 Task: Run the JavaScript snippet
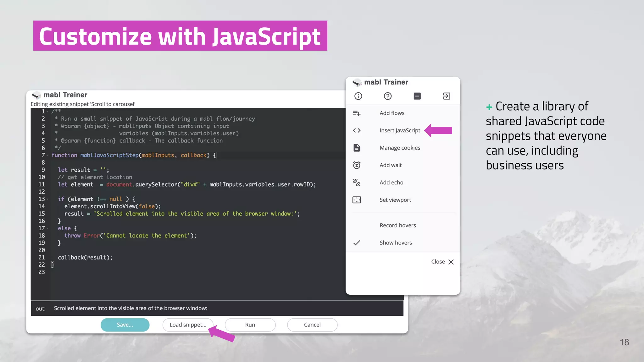[250, 325]
